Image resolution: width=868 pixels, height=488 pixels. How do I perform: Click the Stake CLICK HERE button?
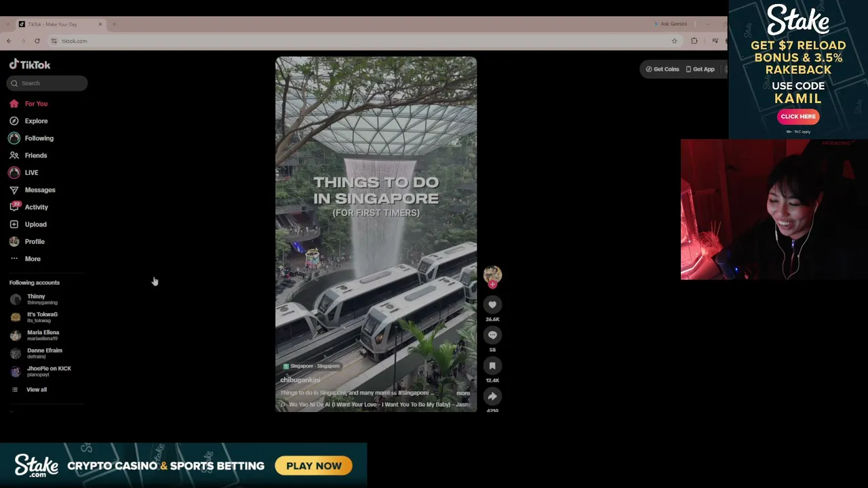[x=798, y=117]
